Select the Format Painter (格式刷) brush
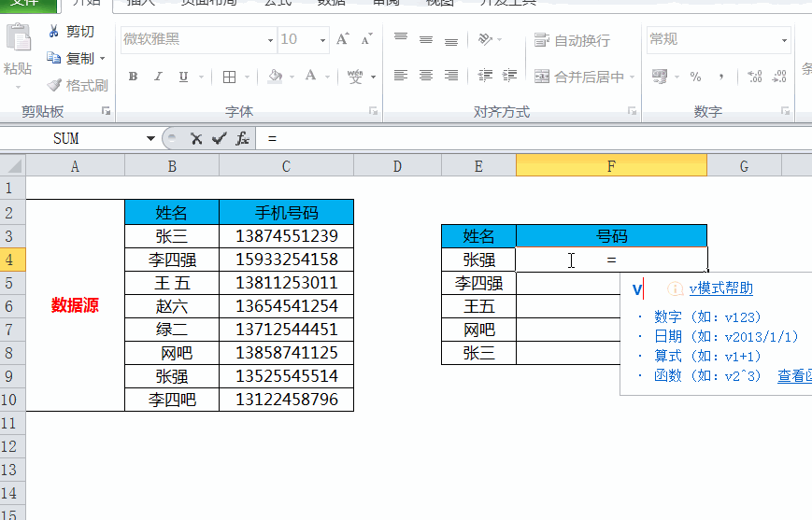 point(78,85)
